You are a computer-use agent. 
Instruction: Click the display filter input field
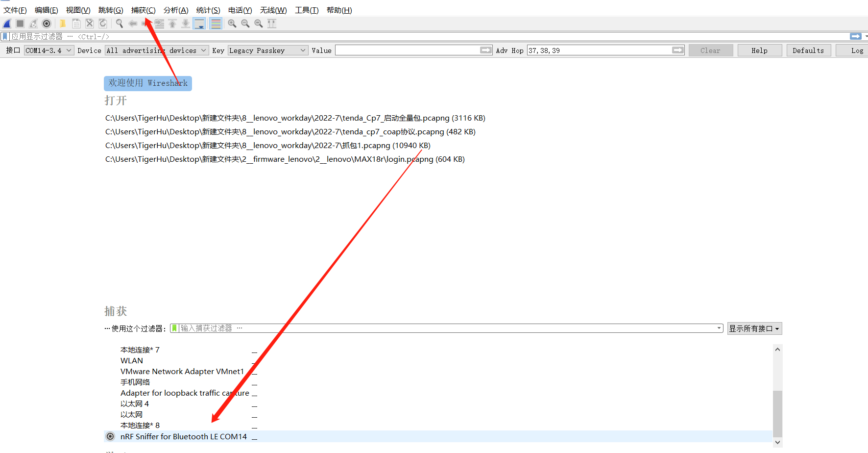point(429,37)
